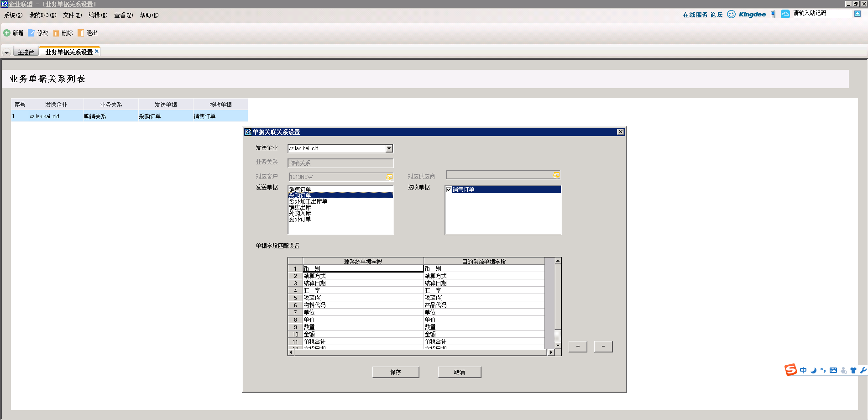Image resolution: width=868 pixels, height=420 pixels.
Task: Open the 发送企业 dropdown arrow
Action: 389,148
